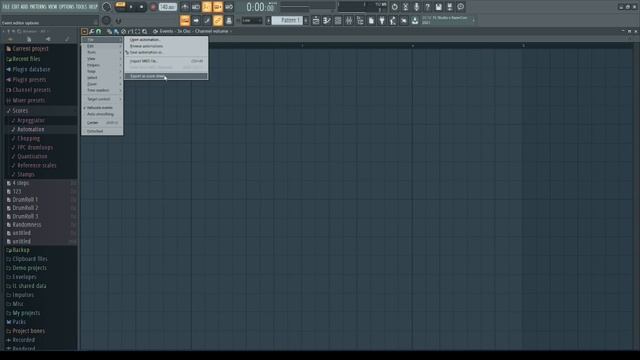
Task: Click the plugin picker plug icon
Action: point(382,20)
